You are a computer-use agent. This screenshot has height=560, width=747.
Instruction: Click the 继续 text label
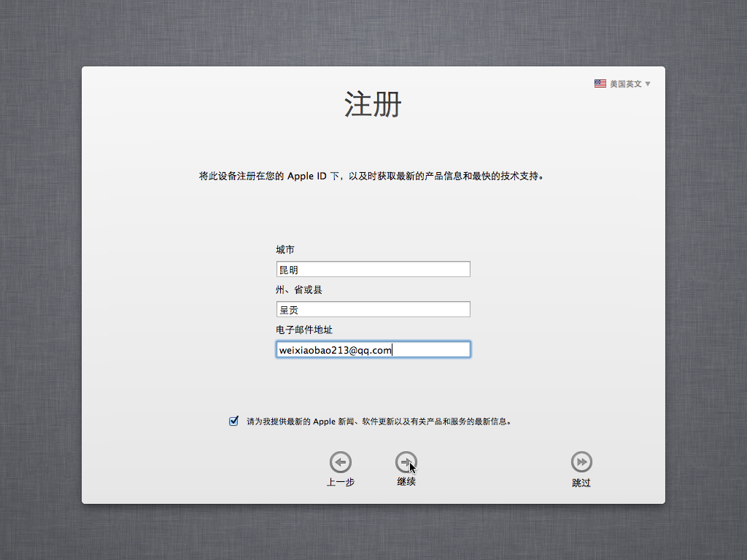coord(406,482)
